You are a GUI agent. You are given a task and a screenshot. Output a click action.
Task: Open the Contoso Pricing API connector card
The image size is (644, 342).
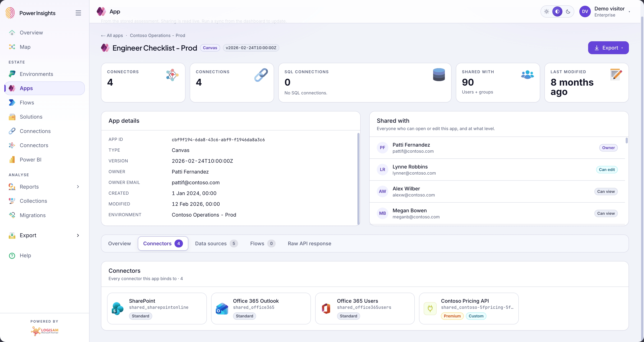[x=469, y=309]
